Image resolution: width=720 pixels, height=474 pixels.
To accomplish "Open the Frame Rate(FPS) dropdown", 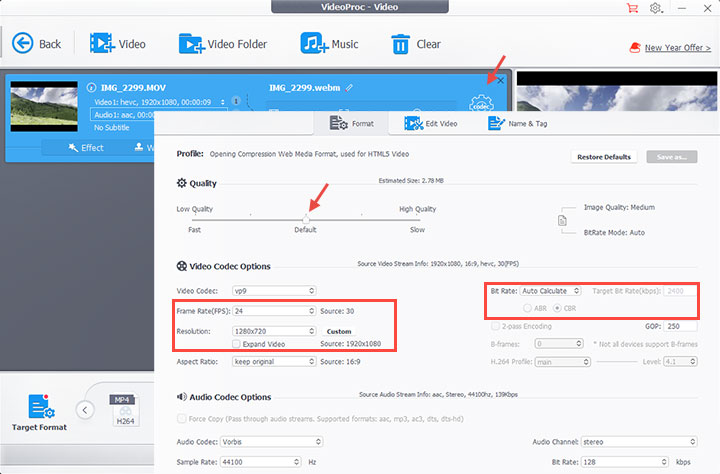I will point(274,311).
